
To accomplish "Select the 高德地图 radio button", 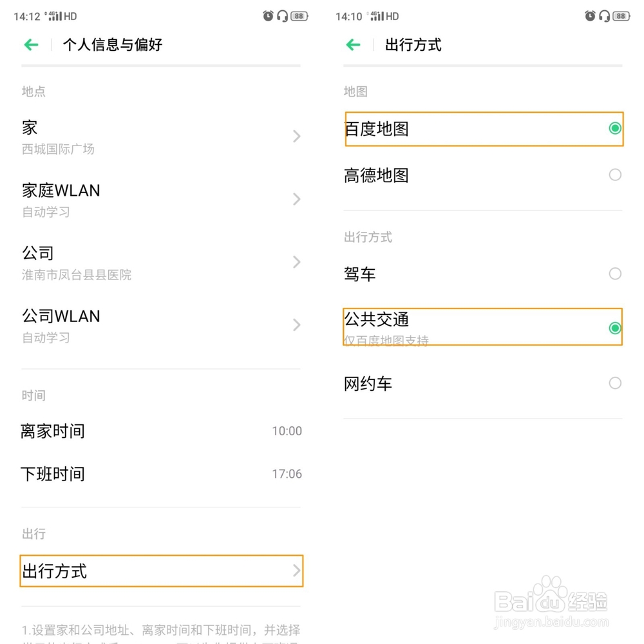I will (615, 175).
